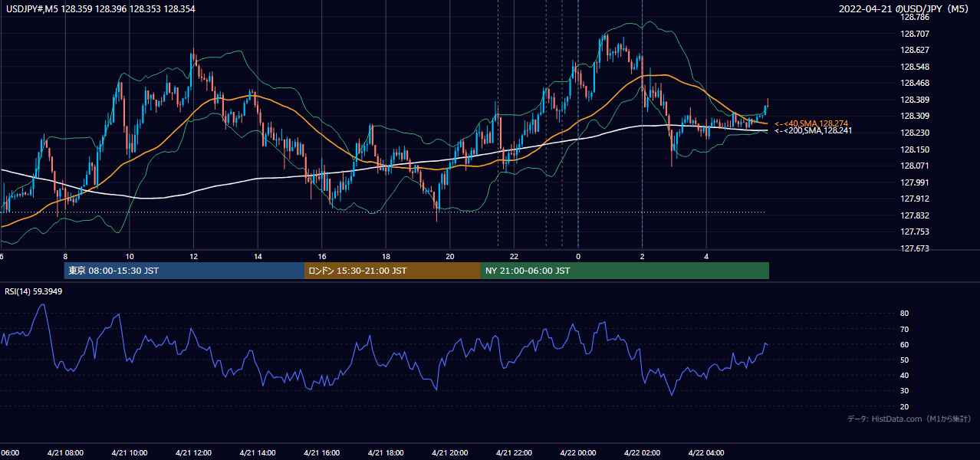980x460 pixels.
Task: Click the 4/21 10:00 bottom time label
Action: (x=129, y=453)
